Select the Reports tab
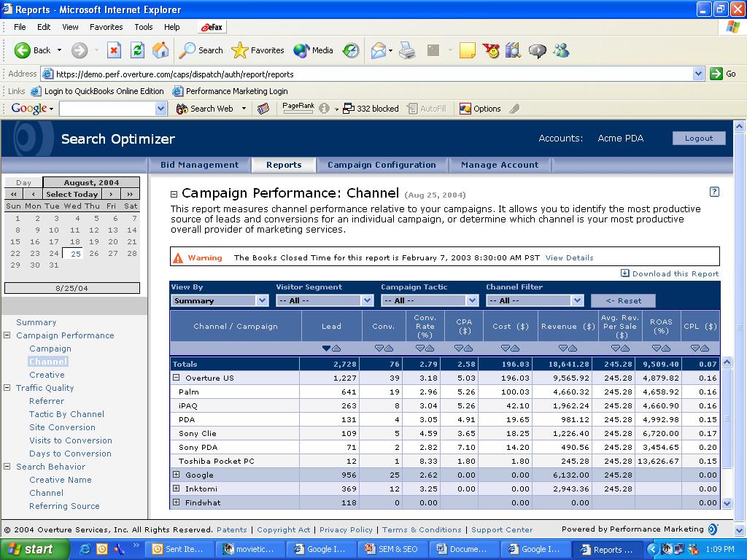Image resolution: width=747 pixels, height=560 pixels. pos(284,165)
